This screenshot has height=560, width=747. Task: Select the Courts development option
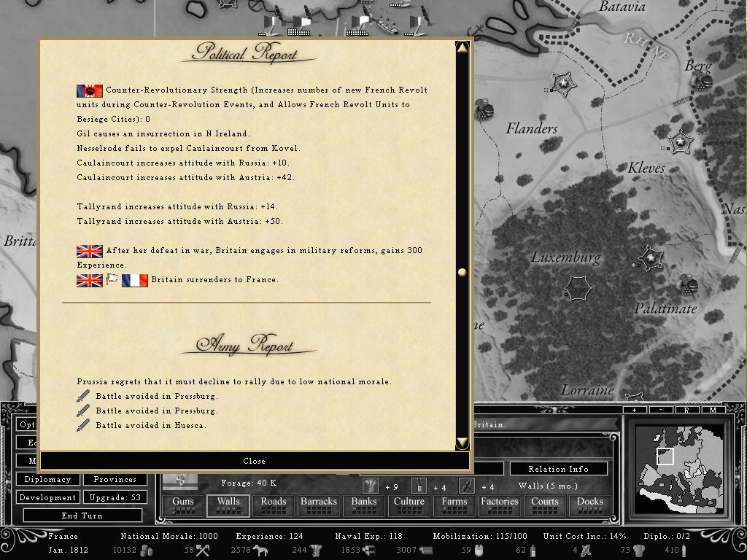[x=545, y=506]
